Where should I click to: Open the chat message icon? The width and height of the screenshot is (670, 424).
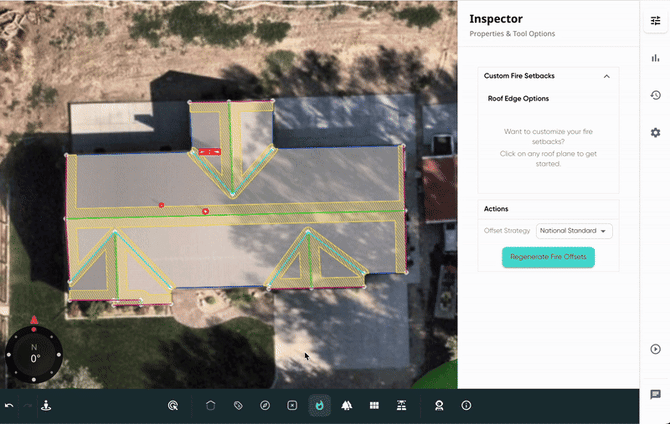pyautogui.click(x=655, y=395)
